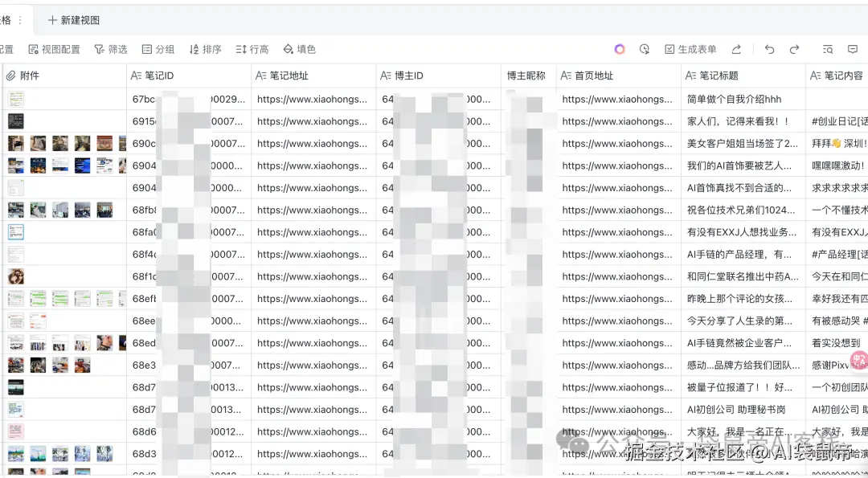Click the purple AI assistant ring icon
868x478 pixels.
(620, 50)
